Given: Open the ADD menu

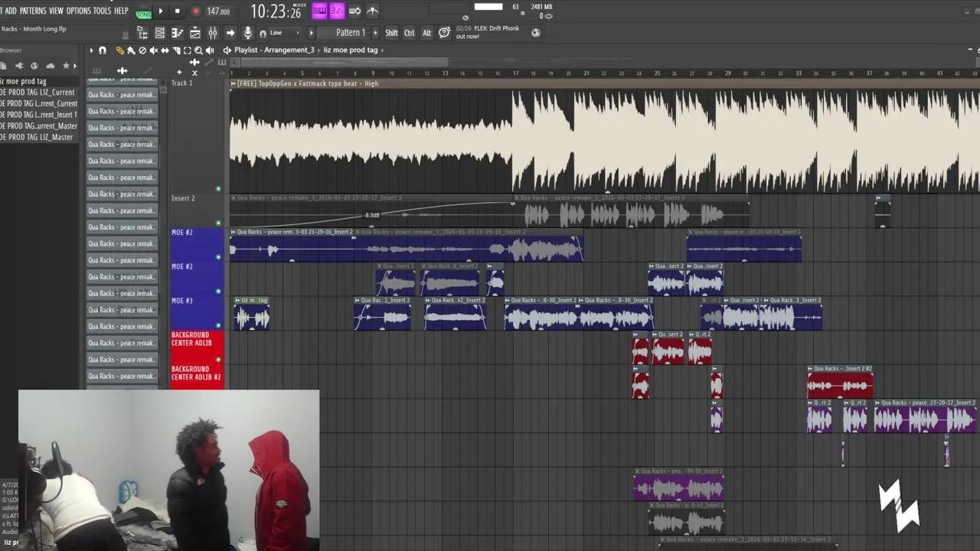Looking at the screenshot, I should tap(11, 11).
